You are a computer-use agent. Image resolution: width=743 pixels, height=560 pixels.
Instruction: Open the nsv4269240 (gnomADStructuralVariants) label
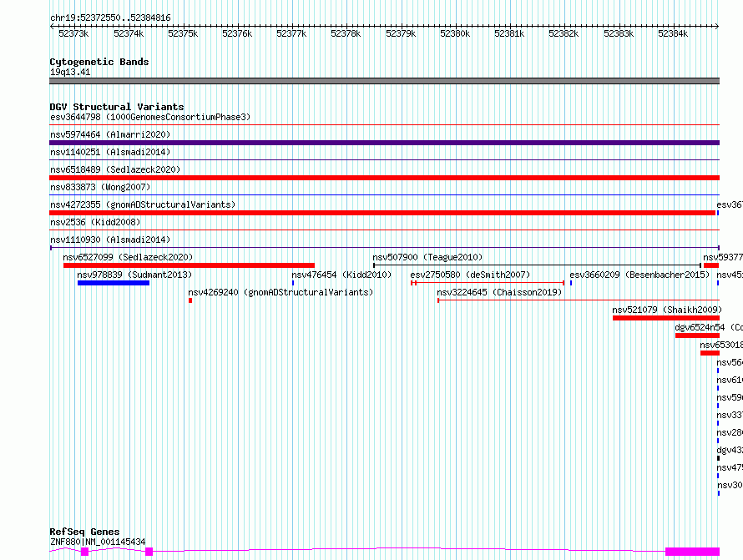click(281, 292)
